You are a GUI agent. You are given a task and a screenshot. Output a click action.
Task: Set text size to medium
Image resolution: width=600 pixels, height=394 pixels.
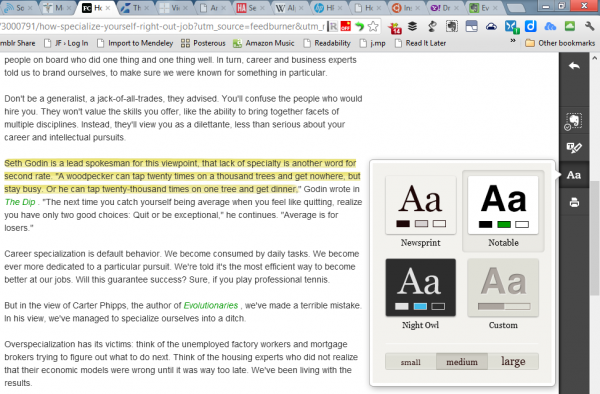(x=462, y=361)
